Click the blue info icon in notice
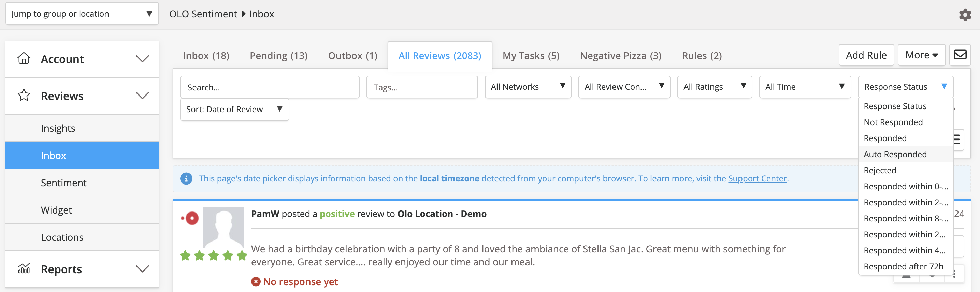Image resolution: width=980 pixels, height=292 pixels. point(186,178)
